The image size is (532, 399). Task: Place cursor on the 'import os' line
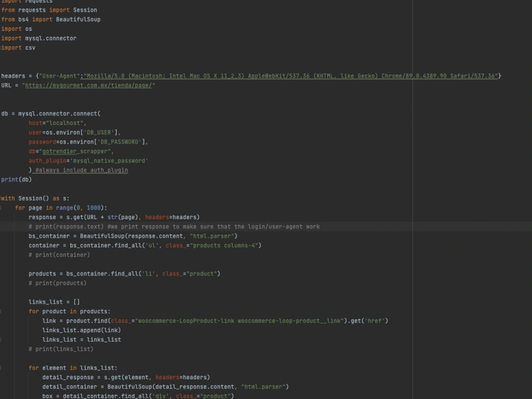click(x=16, y=29)
